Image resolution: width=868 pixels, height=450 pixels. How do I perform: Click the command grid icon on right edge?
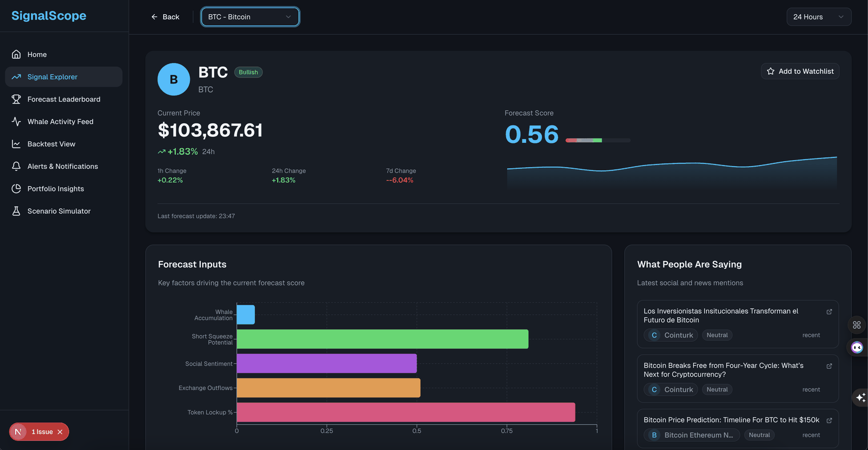[857, 325]
